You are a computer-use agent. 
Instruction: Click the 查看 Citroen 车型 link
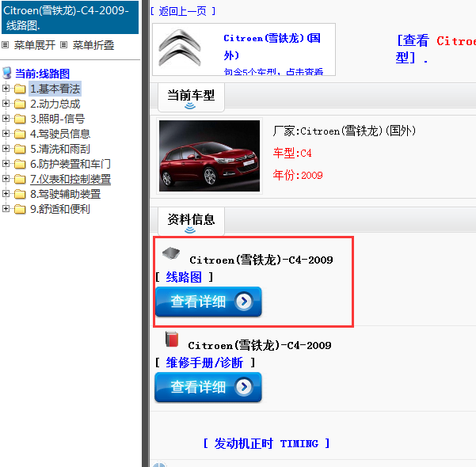click(x=436, y=48)
